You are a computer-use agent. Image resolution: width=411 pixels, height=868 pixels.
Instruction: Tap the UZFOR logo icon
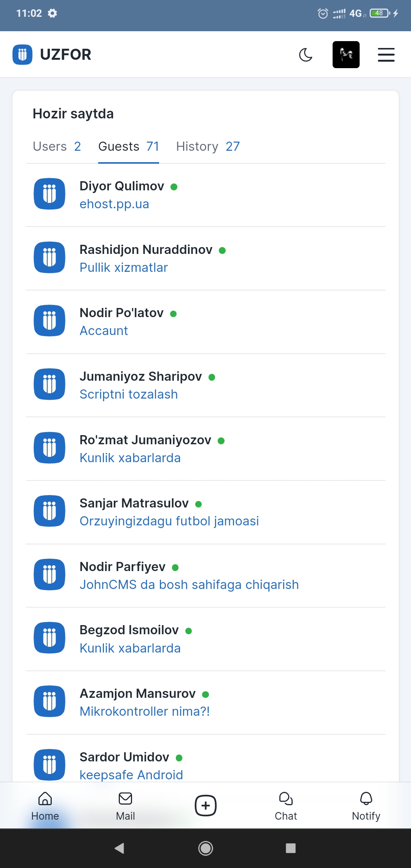click(x=22, y=55)
